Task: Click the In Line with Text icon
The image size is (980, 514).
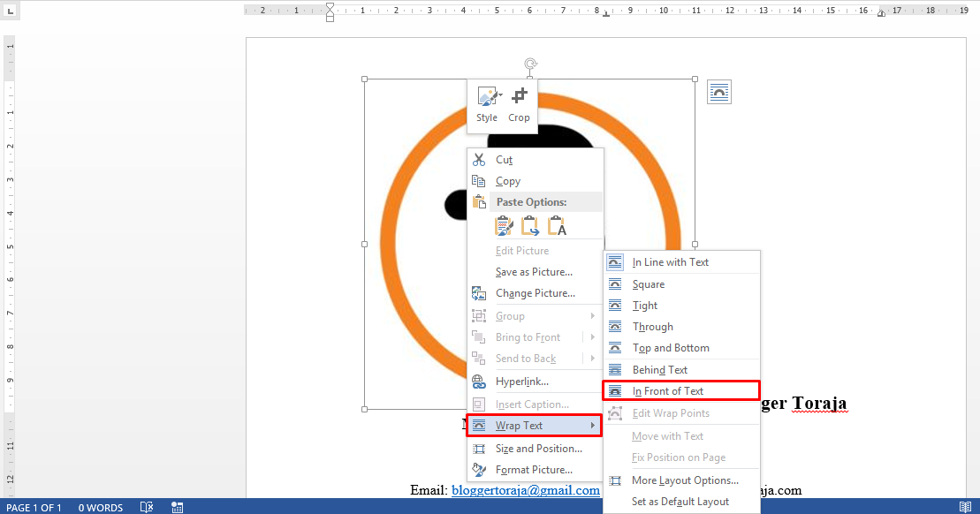Action: click(x=615, y=262)
